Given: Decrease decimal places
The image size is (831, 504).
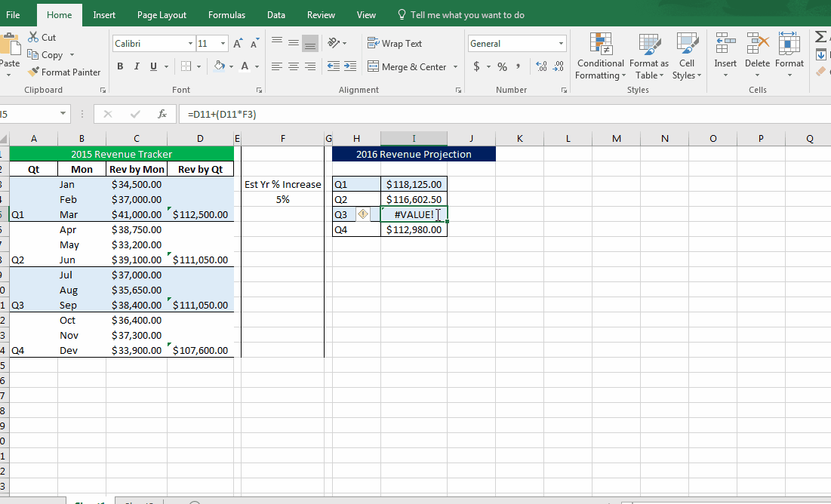Looking at the screenshot, I should tap(559, 66).
